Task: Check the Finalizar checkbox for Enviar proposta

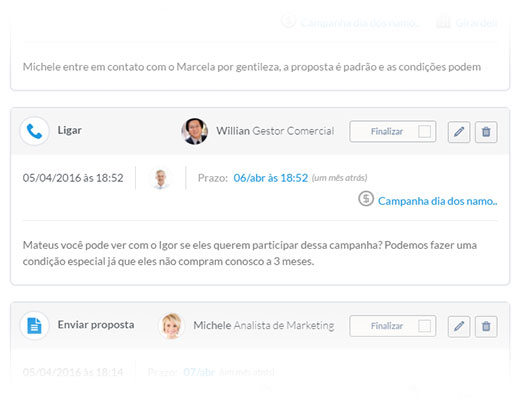Action: (x=424, y=326)
